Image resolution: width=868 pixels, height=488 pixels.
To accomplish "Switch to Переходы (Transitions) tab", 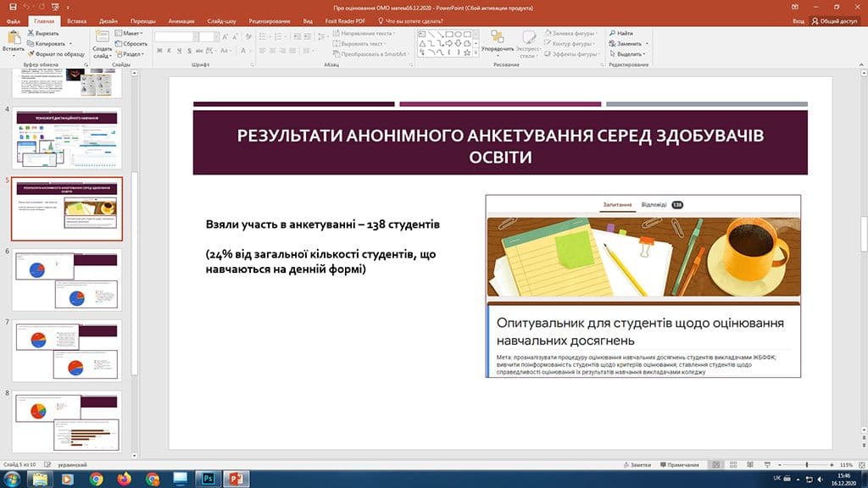I will point(142,21).
